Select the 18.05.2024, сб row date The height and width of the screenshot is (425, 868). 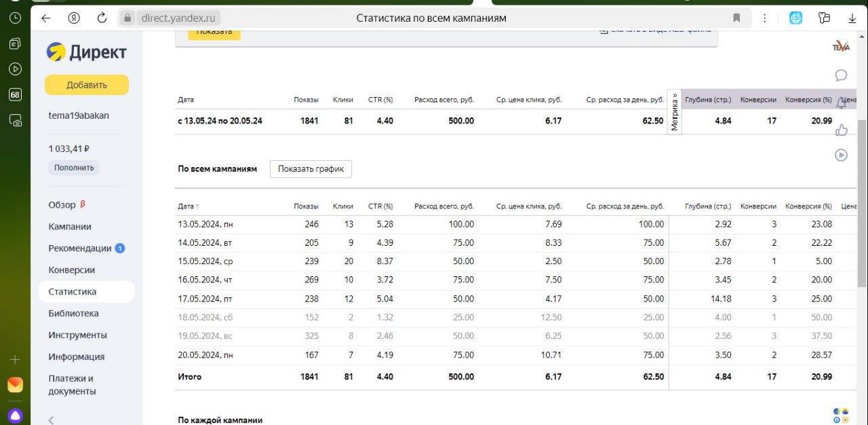click(205, 317)
